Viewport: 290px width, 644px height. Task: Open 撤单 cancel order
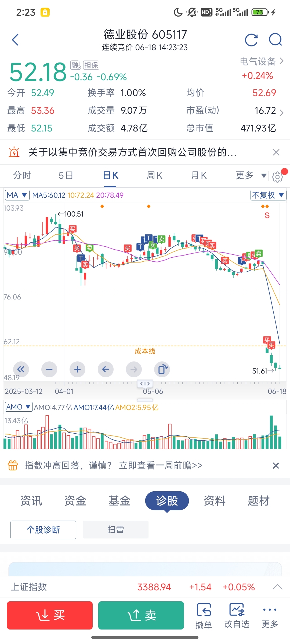pos(204,616)
